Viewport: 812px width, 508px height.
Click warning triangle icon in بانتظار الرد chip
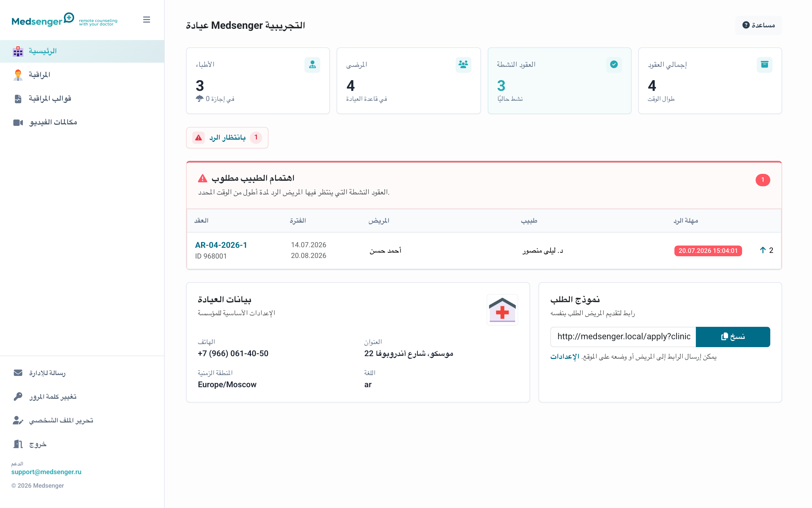point(199,137)
